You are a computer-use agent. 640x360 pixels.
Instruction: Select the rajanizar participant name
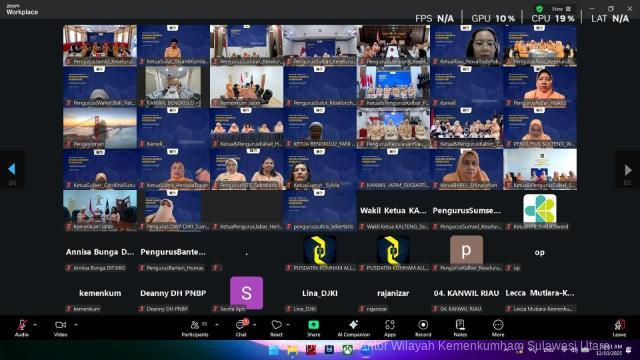[393, 293]
